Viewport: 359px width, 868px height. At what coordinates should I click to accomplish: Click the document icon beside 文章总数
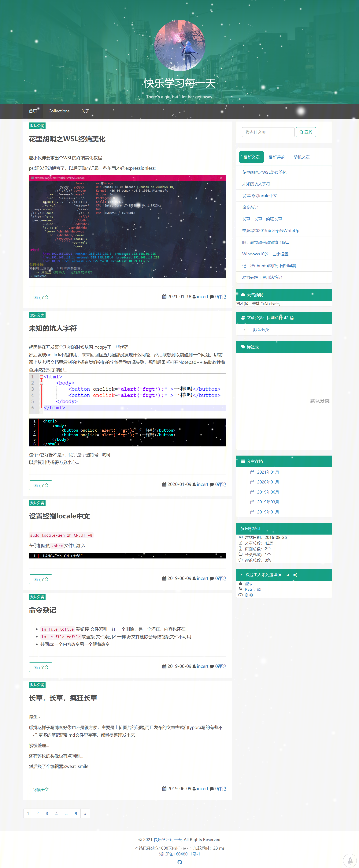coord(240,543)
